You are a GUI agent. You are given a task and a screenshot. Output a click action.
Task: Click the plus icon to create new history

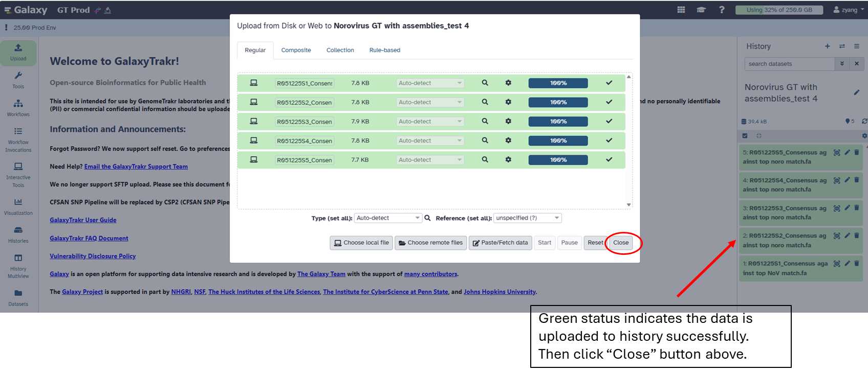(x=827, y=47)
